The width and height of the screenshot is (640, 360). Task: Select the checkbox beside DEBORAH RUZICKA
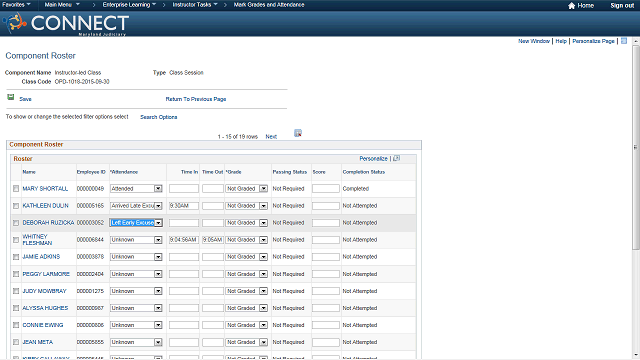16,223
